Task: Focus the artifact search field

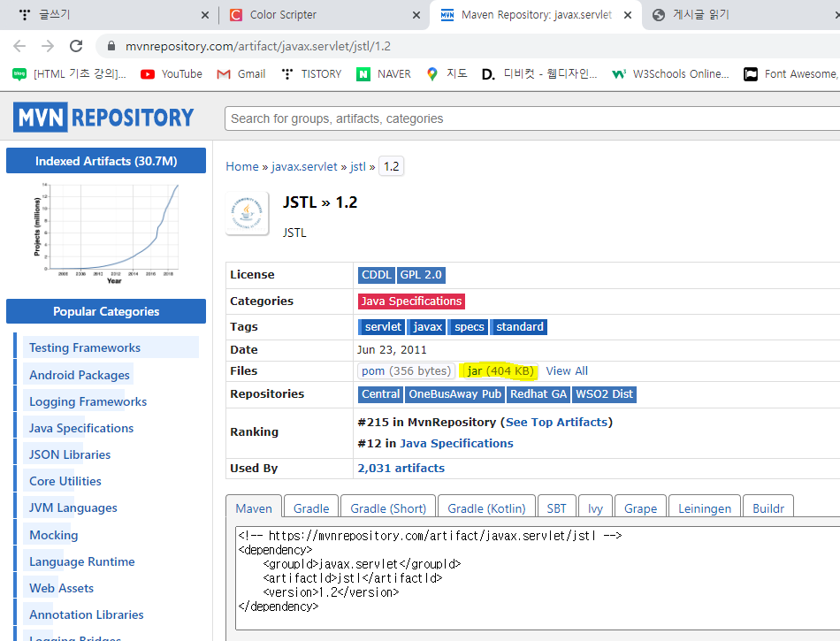Action: point(532,118)
